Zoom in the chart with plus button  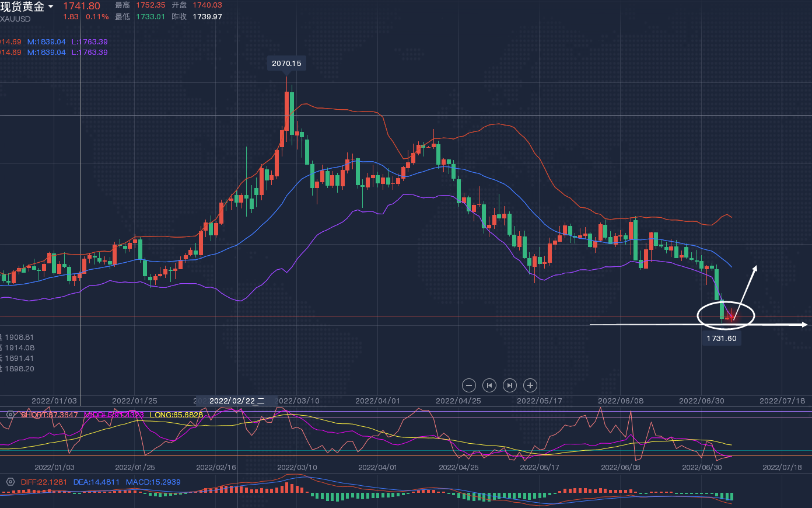pyautogui.click(x=530, y=385)
